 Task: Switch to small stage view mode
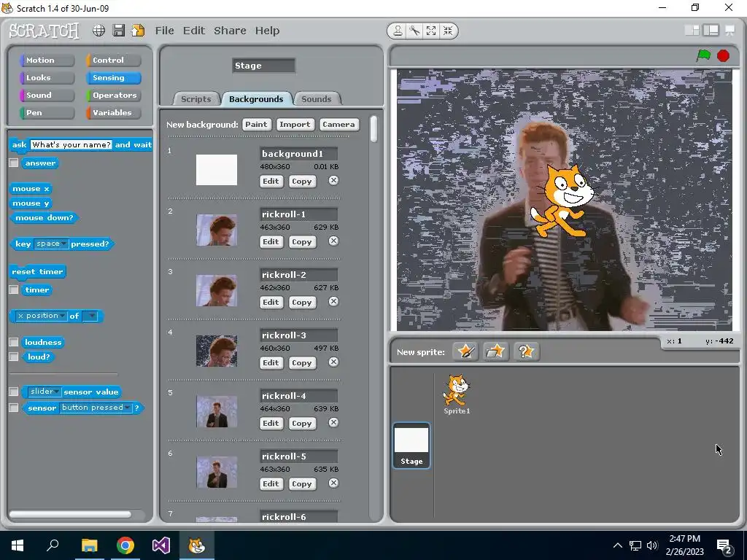(x=692, y=31)
